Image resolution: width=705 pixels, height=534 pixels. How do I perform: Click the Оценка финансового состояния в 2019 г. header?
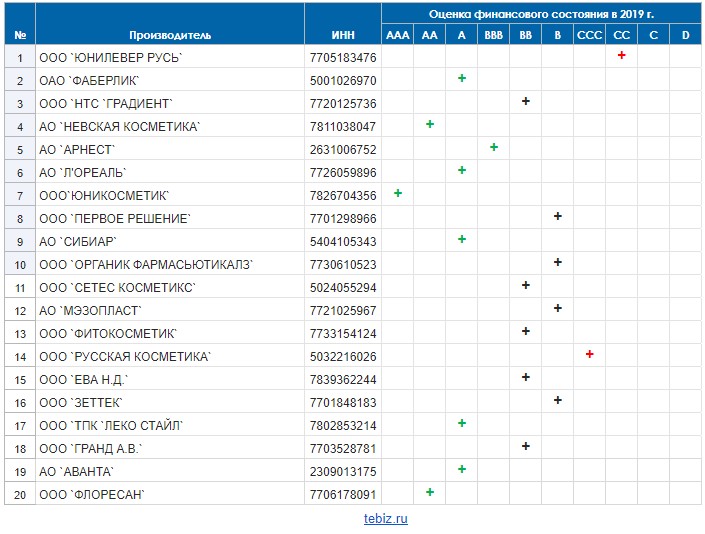coord(541,14)
